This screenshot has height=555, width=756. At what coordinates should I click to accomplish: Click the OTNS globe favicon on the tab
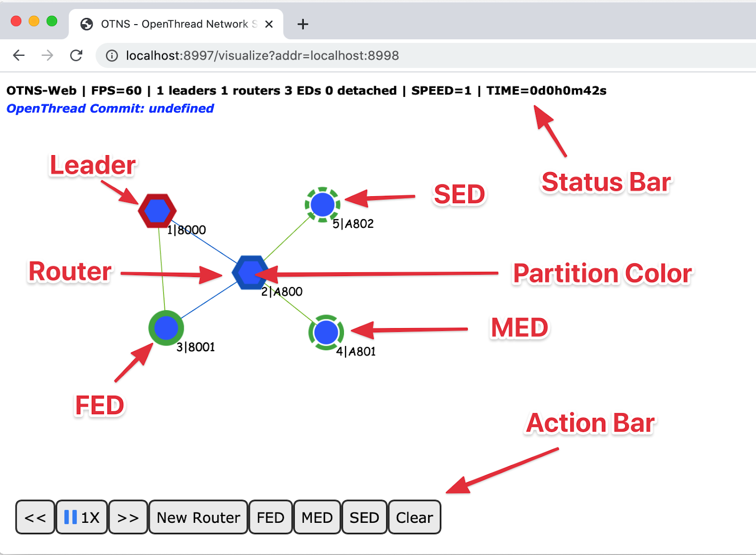click(x=86, y=24)
